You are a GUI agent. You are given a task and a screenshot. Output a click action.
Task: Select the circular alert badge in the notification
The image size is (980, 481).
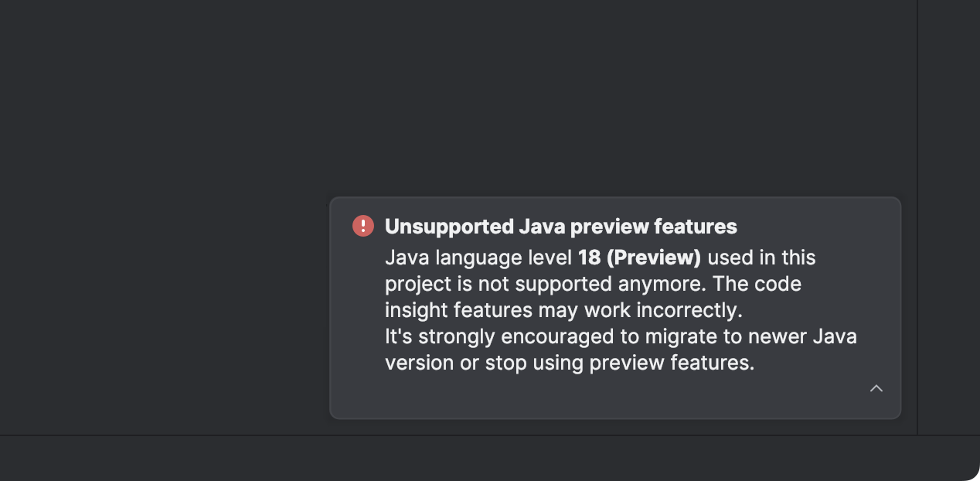coord(363,226)
